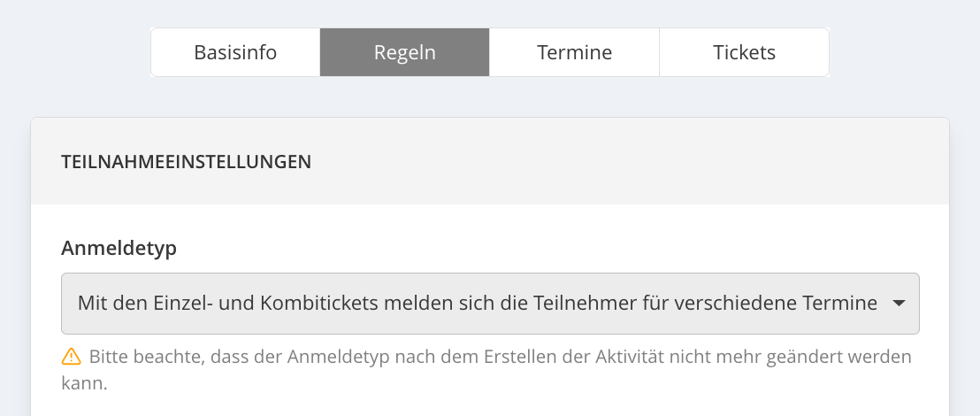Switch to the Basisinfo tab
The image size is (980, 416).
pos(235,52)
